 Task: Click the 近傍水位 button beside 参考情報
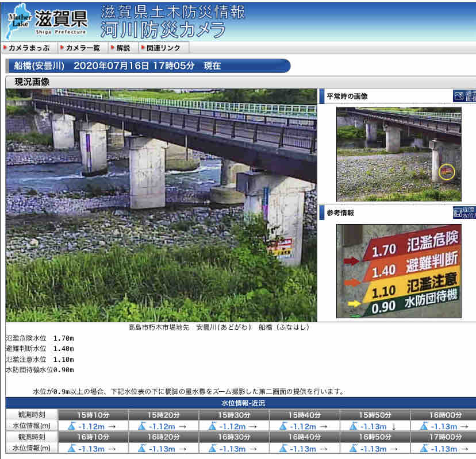pyautogui.click(x=465, y=213)
